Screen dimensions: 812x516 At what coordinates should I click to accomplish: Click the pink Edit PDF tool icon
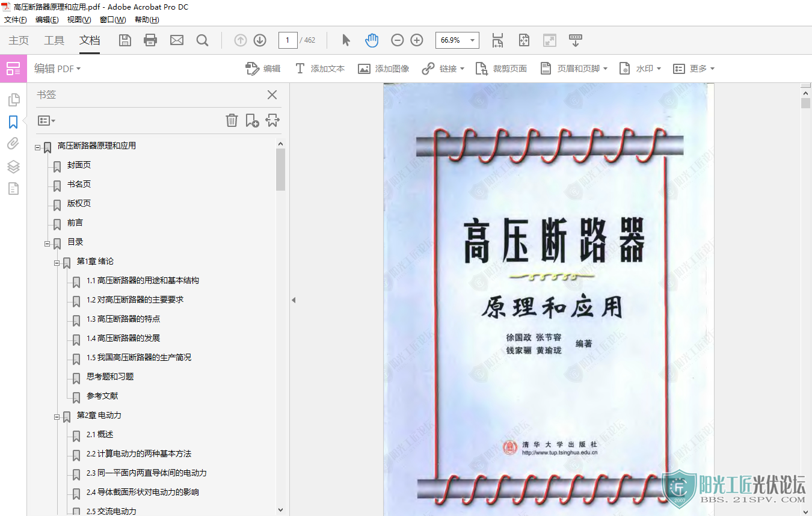pos(13,69)
